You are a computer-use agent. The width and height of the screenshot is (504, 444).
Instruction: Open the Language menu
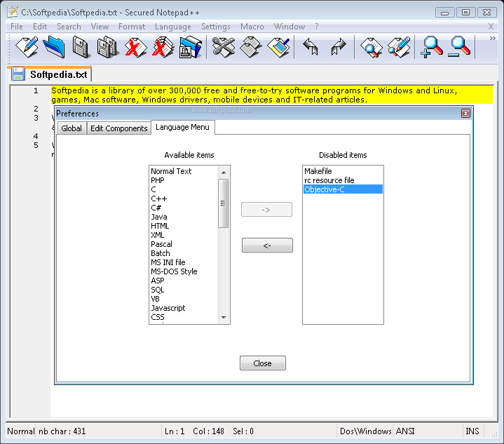point(173,27)
